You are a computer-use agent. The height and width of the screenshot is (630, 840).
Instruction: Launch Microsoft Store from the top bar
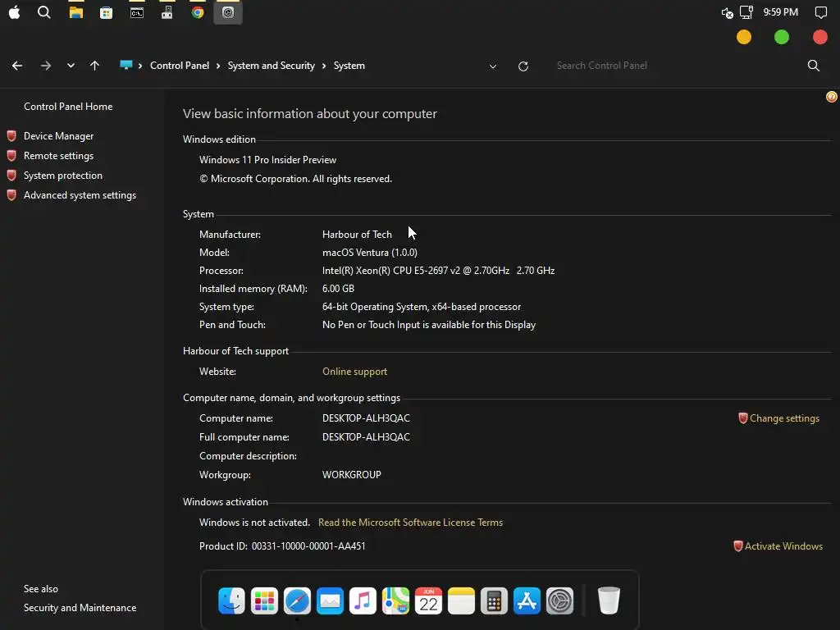pyautogui.click(x=106, y=12)
